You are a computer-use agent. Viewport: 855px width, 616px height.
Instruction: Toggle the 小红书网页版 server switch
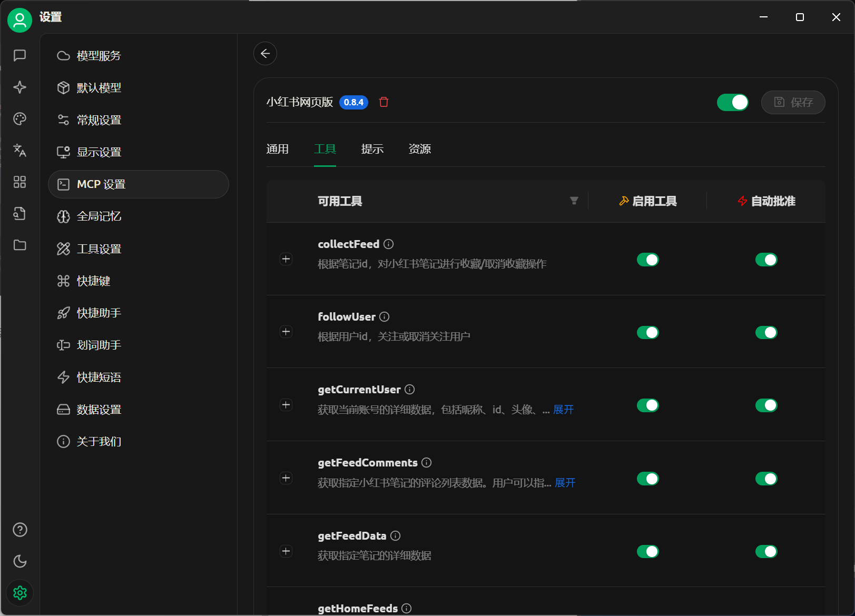pos(733,102)
